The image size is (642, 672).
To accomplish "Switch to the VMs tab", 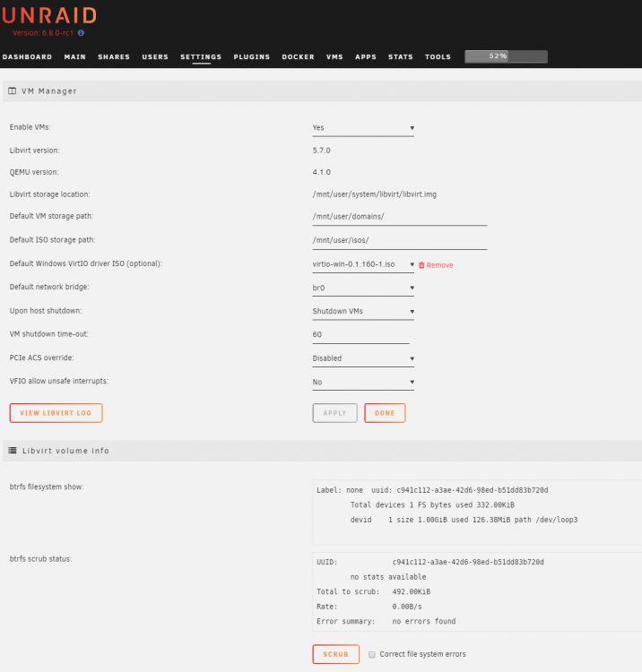I will 334,57.
